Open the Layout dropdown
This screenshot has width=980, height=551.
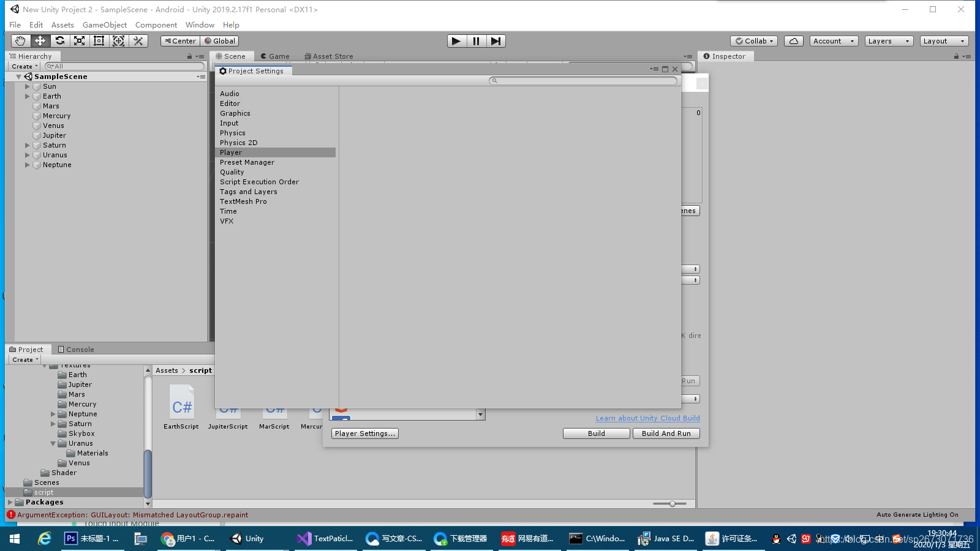(x=943, y=41)
